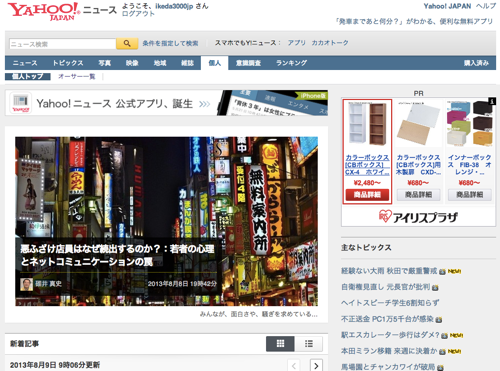Click the インナーボックス FIB-38 product link
The image size is (500, 371).
coord(470,165)
